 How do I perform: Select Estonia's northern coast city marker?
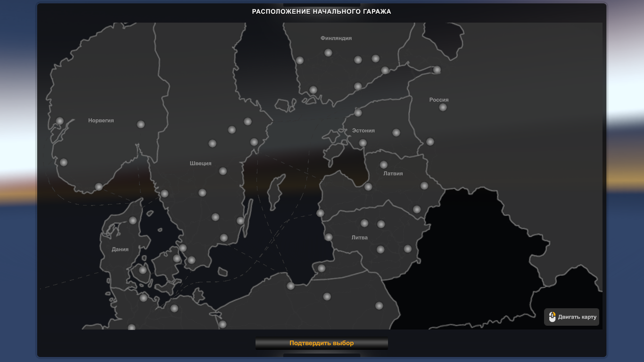(358, 112)
